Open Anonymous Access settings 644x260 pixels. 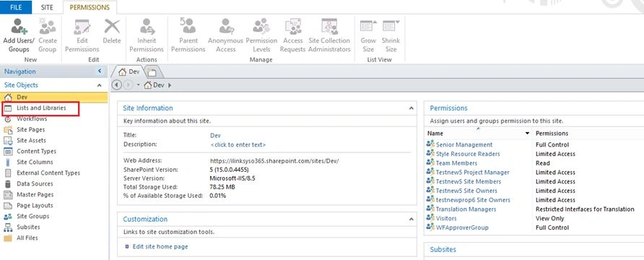pyautogui.click(x=225, y=35)
